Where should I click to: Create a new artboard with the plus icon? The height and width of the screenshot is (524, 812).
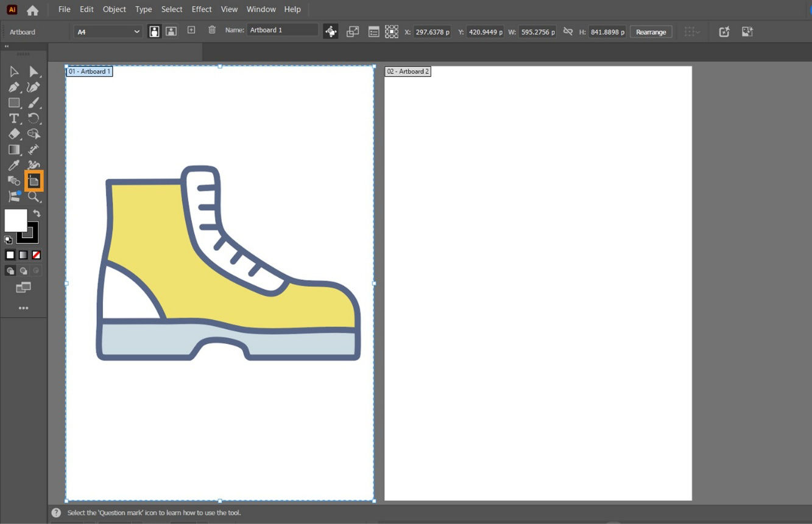click(x=191, y=31)
